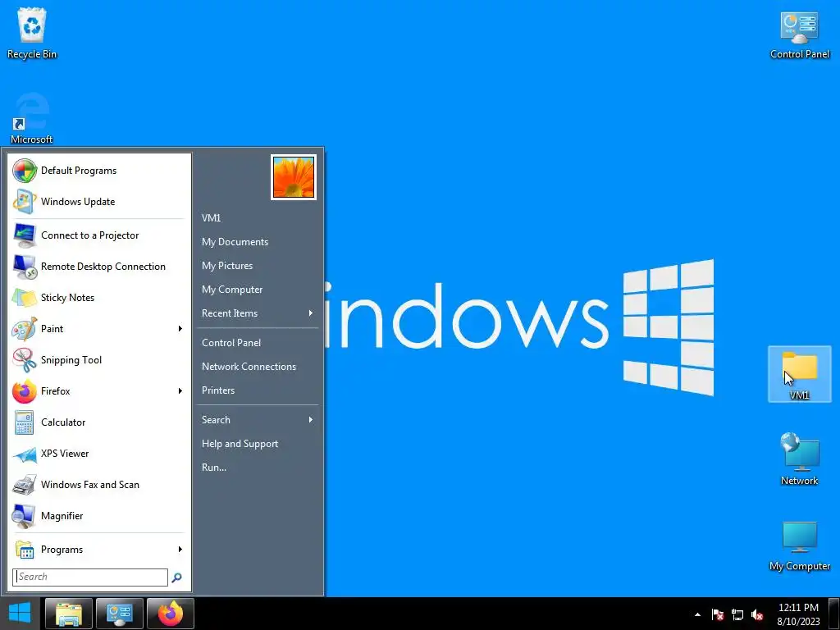
Task: Click the Windows Start button
Action: [20, 614]
